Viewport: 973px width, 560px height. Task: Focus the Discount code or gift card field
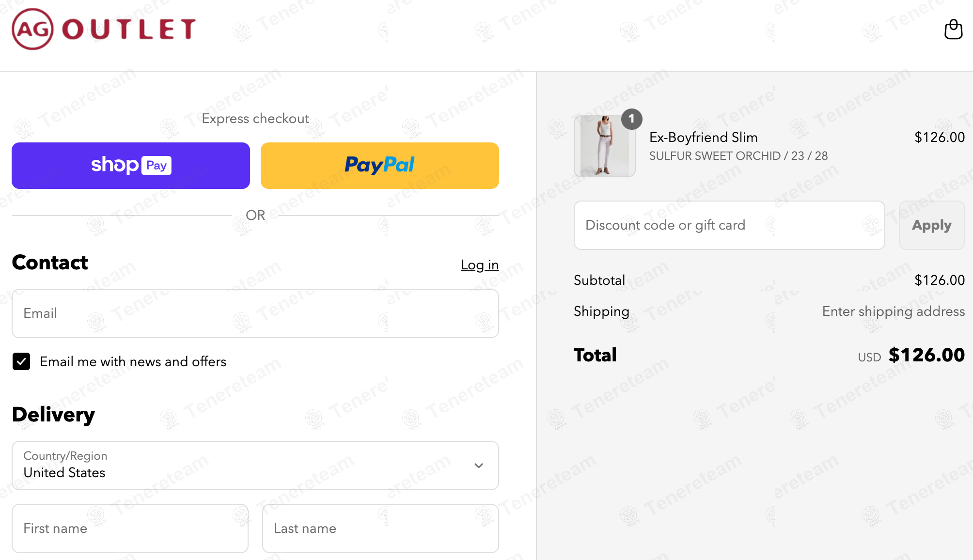click(729, 225)
